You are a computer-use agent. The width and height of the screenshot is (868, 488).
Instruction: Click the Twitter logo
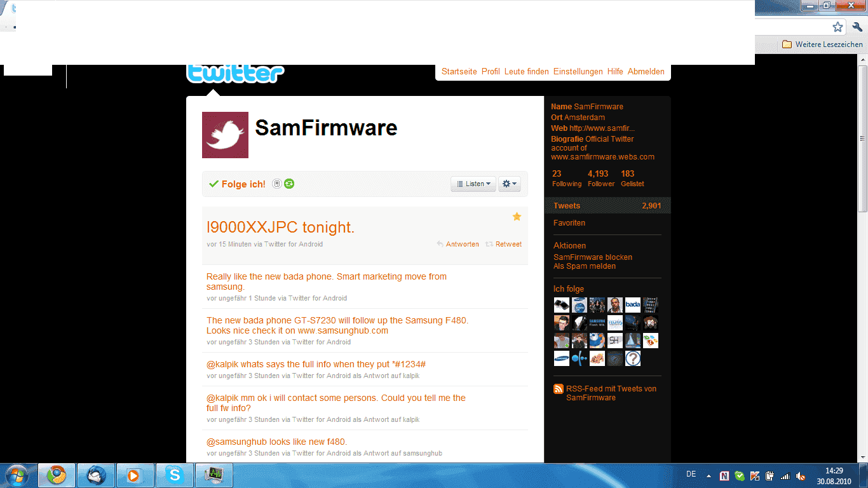pyautogui.click(x=235, y=74)
